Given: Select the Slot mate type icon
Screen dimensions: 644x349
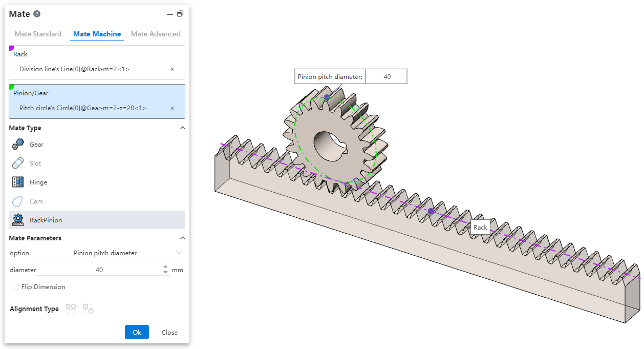Looking at the screenshot, I should coord(18,163).
